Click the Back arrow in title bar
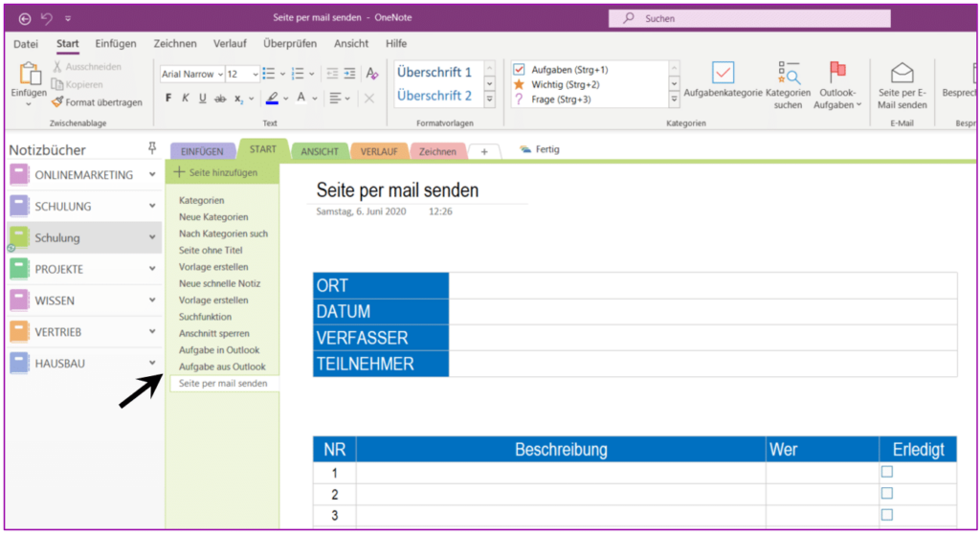This screenshot has width=980, height=534. pyautogui.click(x=24, y=19)
